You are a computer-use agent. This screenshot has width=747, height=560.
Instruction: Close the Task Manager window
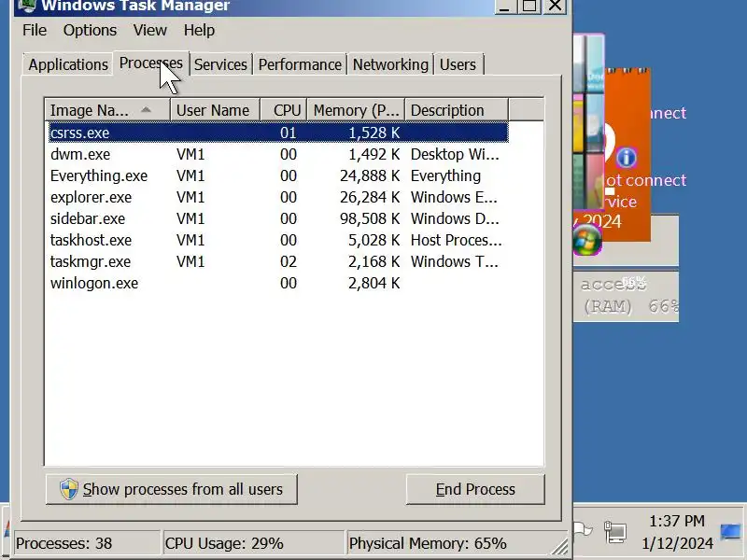(x=555, y=6)
